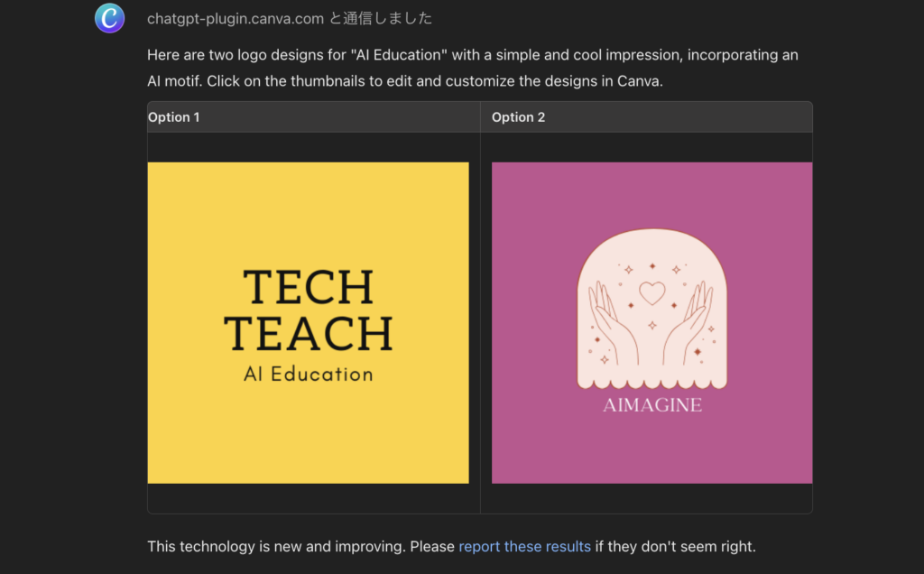Image resolution: width=924 pixels, height=574 pixels.
Task: Click the gradient C mark on the plugin avatar
Action: click(x=109, y=18)
